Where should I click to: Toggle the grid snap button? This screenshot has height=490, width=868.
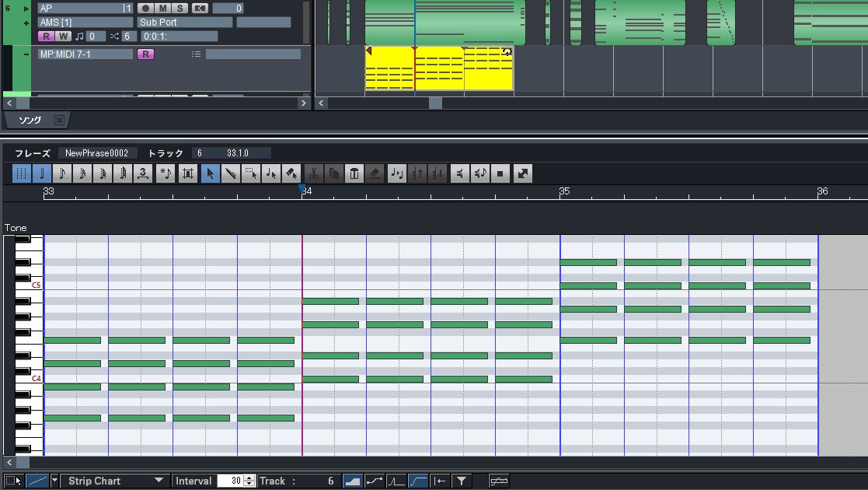(x=22, y=173)
